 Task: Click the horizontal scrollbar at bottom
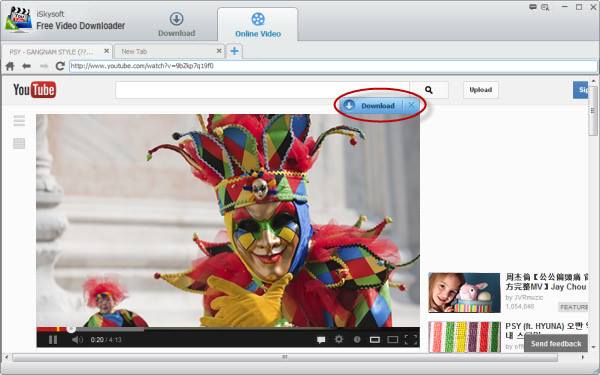[285, 357]
